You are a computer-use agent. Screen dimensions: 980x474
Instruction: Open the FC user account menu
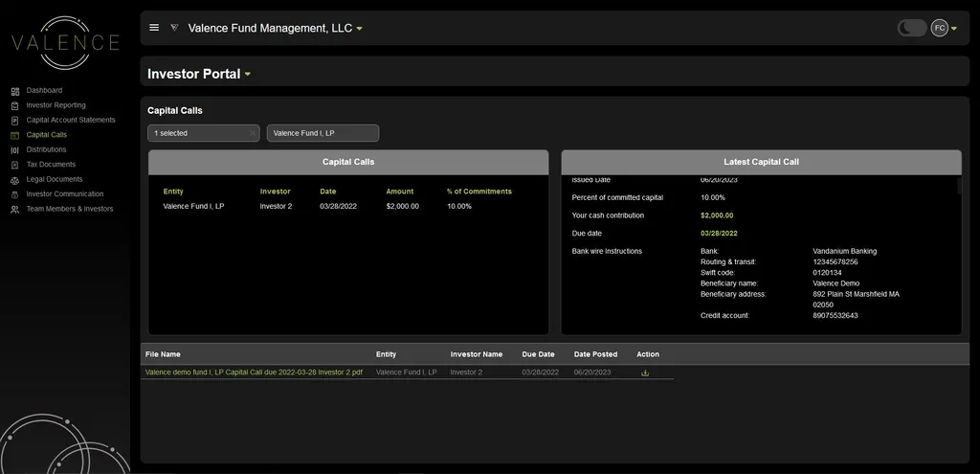pyautogui.click(x=945, y=28)
